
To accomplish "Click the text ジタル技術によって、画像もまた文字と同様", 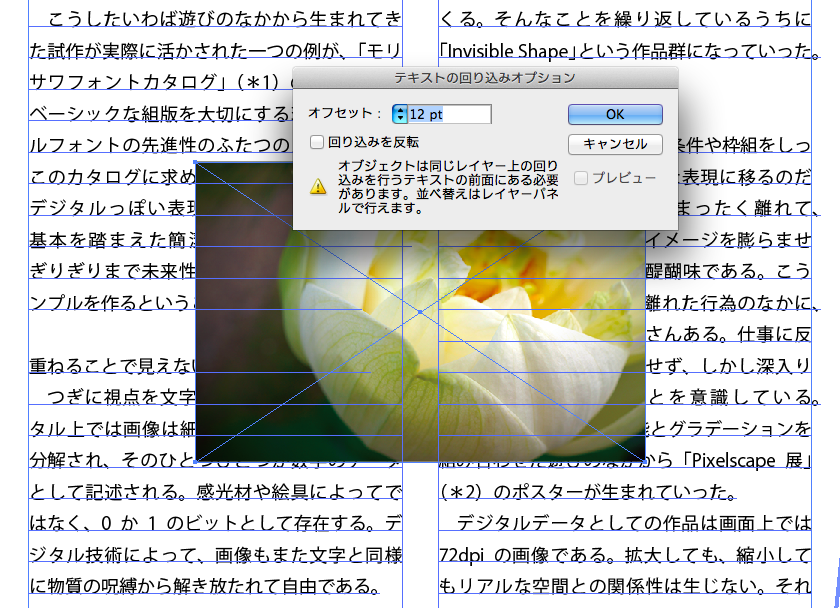I will pos(215,555).
